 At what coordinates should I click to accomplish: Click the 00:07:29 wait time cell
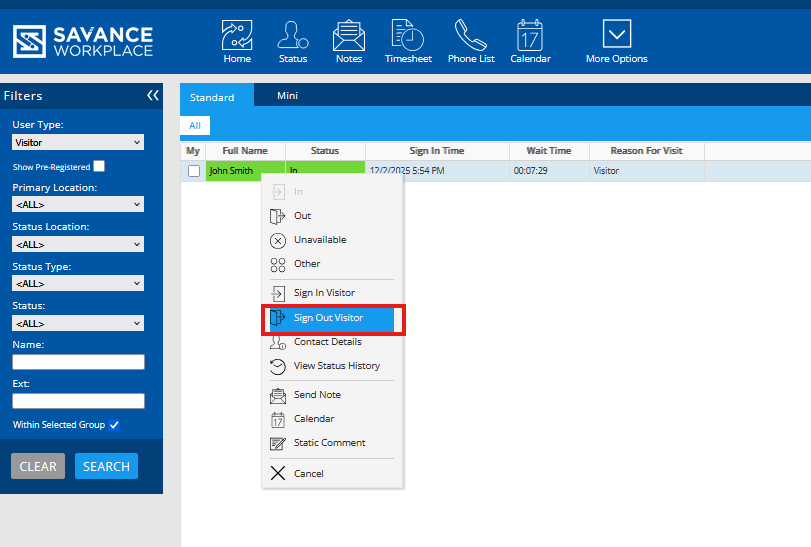(x=549, y=171)
